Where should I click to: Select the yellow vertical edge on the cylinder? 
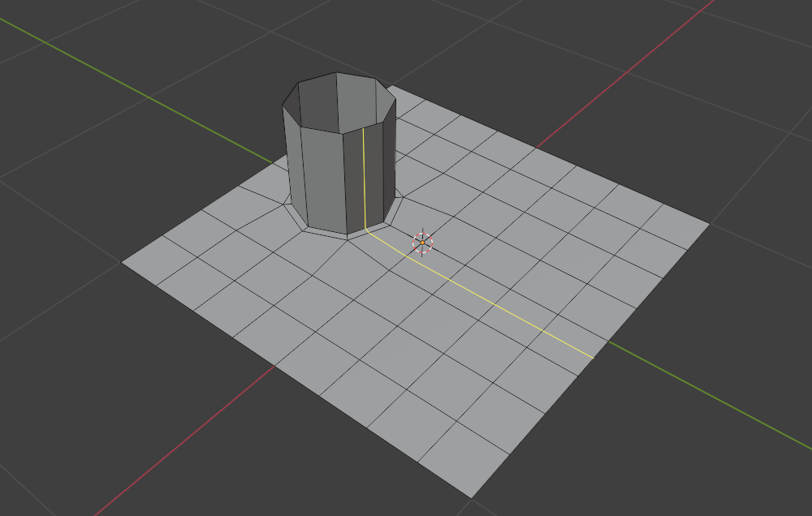coord(365,178)
